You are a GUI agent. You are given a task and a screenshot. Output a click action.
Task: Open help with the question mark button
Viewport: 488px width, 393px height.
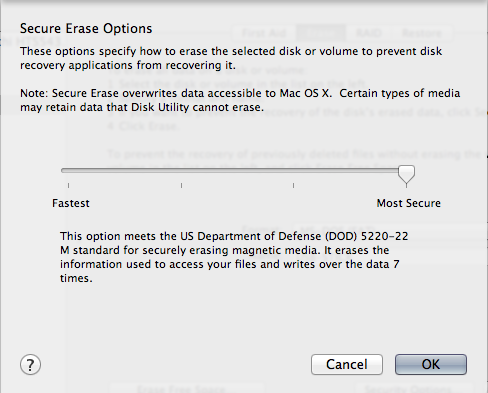(30, 365)
